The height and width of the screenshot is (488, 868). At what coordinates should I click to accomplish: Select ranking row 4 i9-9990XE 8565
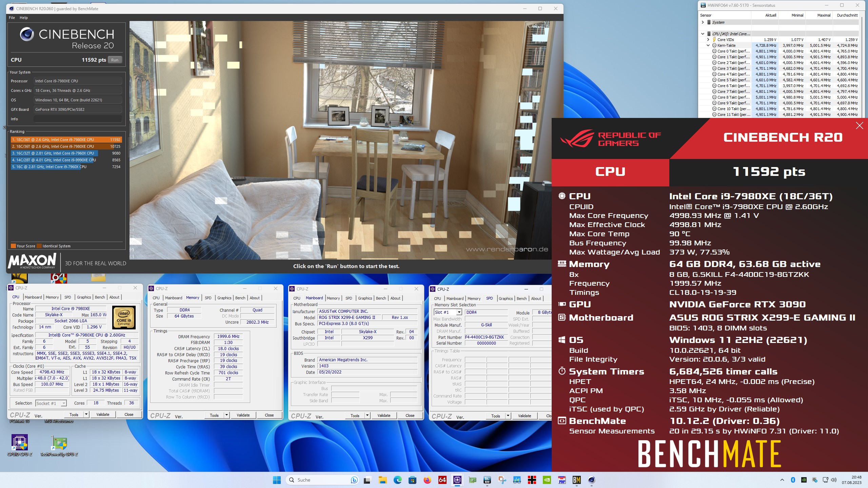(66, 160)
